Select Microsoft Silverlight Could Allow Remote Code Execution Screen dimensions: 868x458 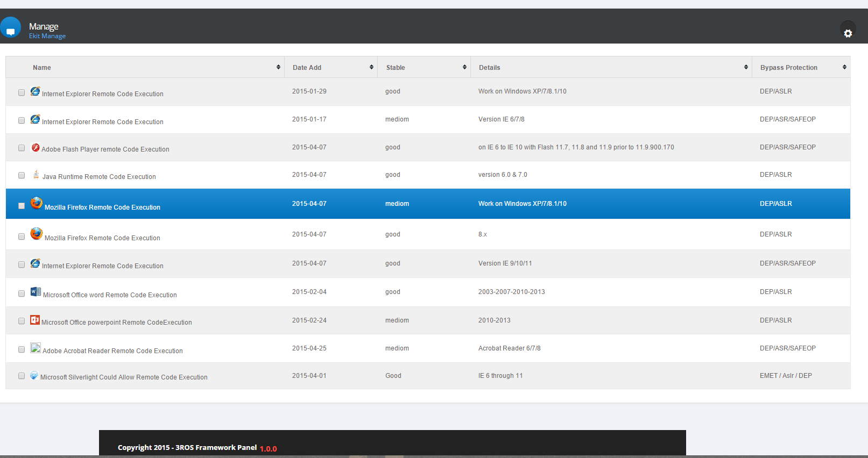point(124,377)
